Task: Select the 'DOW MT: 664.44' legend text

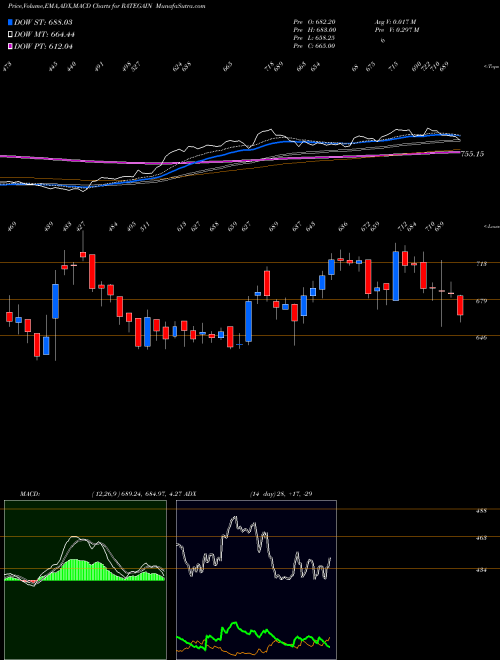Action: coord(44,34)
